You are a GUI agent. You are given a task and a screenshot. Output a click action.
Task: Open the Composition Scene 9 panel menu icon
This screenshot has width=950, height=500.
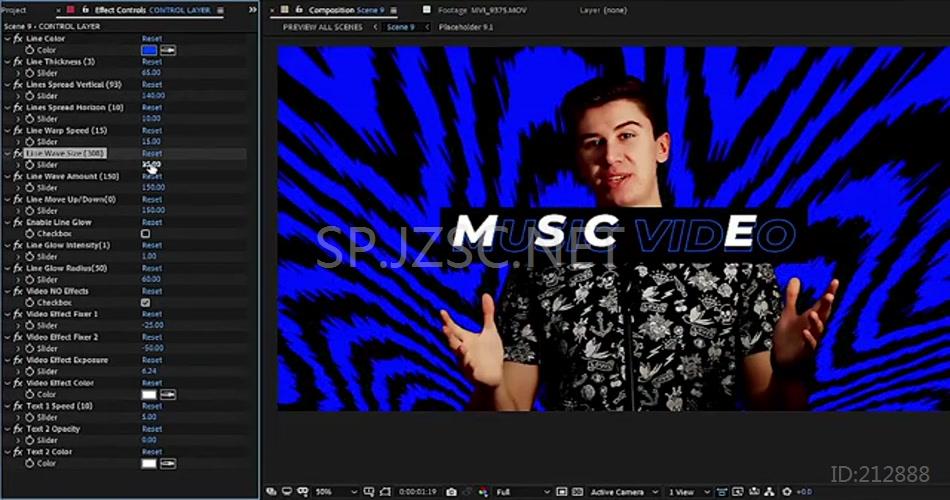pyautogui.click(x=393, y=10)
